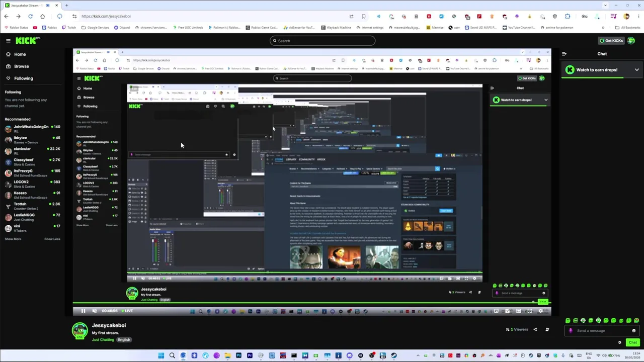Pause the live stream player
The image size is (644, 362).
(x=83, y=311)
